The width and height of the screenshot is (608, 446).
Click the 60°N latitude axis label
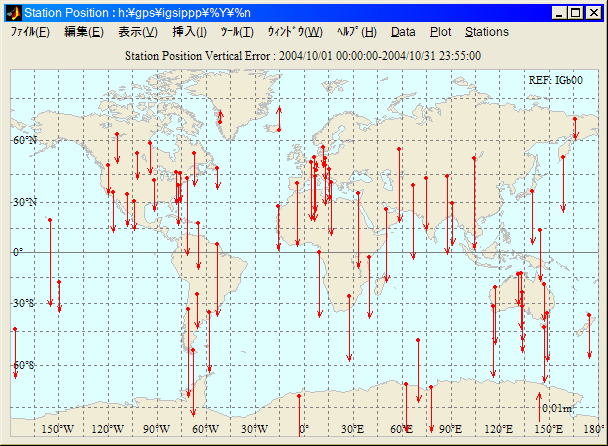(x=23, y=141)
